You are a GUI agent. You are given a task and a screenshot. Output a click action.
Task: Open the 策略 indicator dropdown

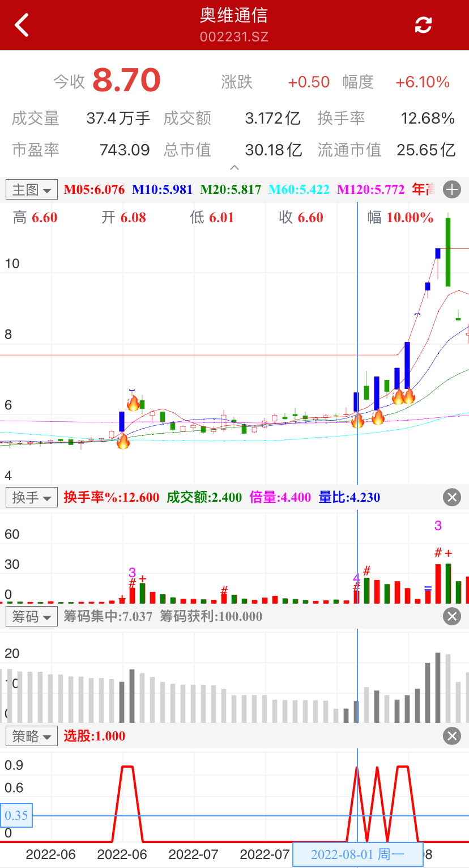pos(32,736)
